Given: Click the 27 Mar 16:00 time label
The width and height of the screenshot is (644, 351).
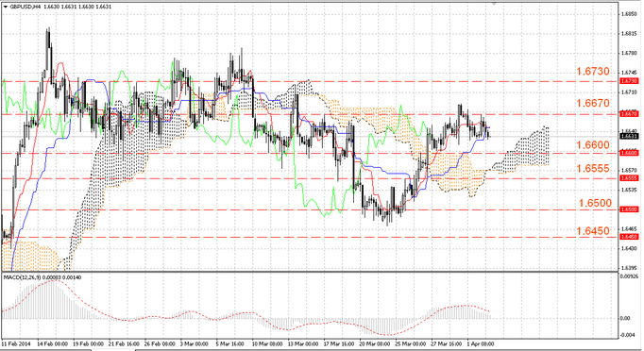Looking at the screenshot, I should [446, 343].
